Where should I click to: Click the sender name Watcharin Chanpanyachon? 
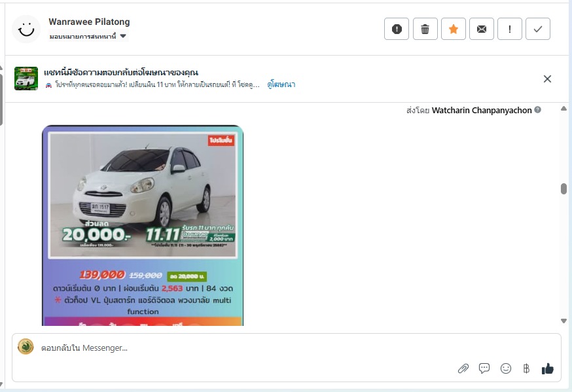click(x=482, y=110)
